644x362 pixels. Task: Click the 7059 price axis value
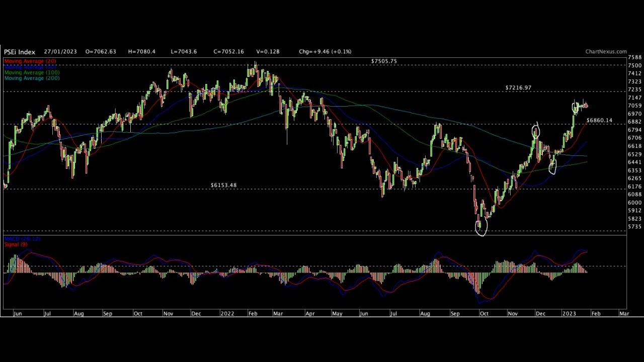634,106
